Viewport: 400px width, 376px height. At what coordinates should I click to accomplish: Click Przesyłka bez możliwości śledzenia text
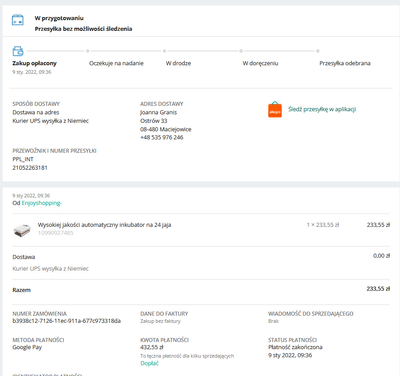[83, 29]
